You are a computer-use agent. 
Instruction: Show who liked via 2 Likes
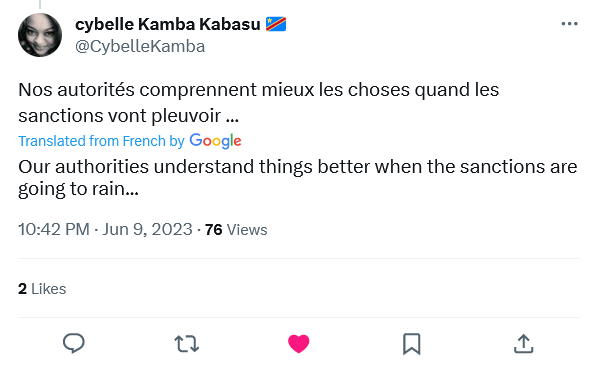tap(42, 289)
